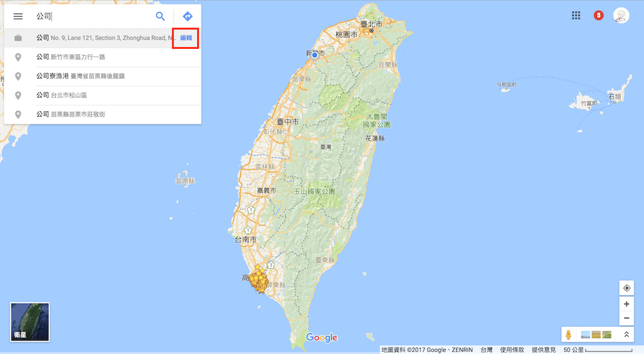644x354 pixels.
Task: Open the hamburger main menu
Action: (x=18, y=17)
